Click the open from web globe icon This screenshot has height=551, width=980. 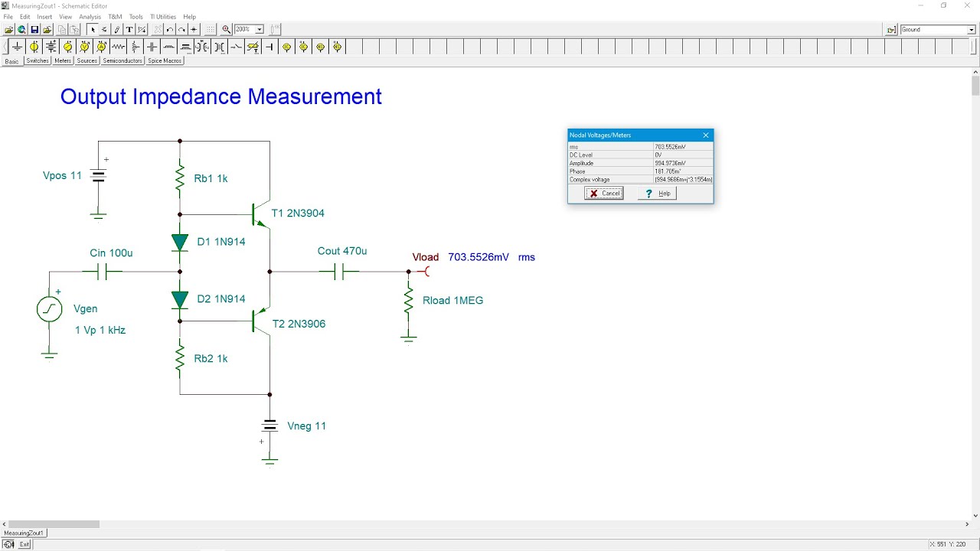point(21,29)
